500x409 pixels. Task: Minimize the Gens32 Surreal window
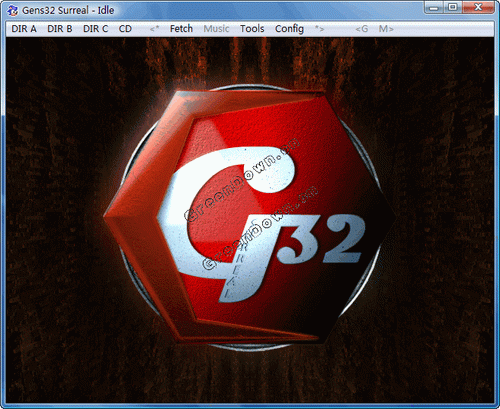coord(434,7)
